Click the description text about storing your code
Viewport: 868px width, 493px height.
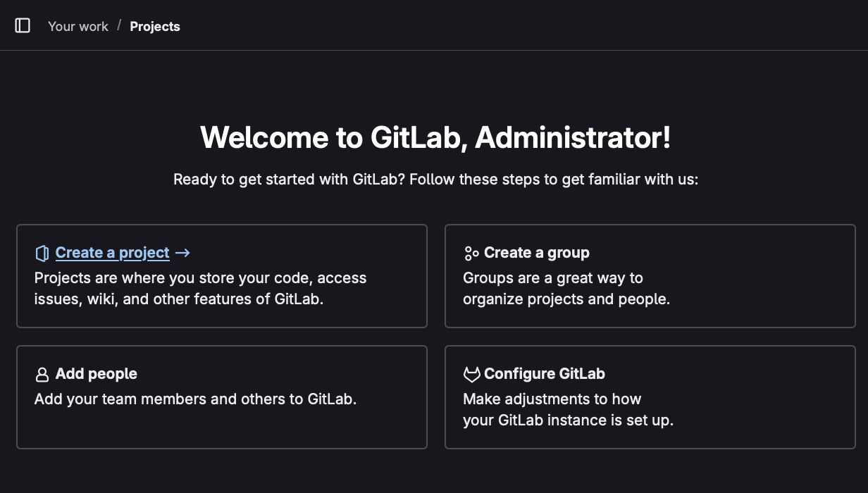pos(200,277)
